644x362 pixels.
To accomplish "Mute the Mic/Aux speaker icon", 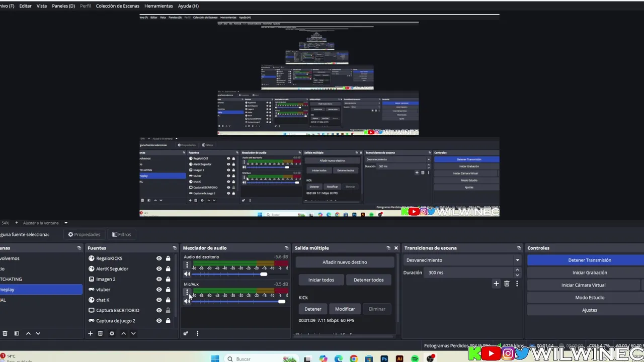I will pos(187,301).
